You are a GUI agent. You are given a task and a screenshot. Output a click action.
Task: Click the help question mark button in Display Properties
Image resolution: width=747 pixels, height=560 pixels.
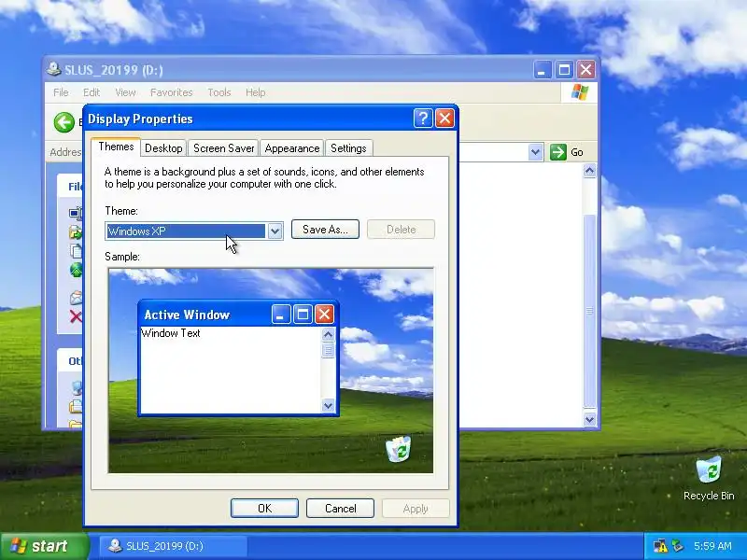coord(423,119)
